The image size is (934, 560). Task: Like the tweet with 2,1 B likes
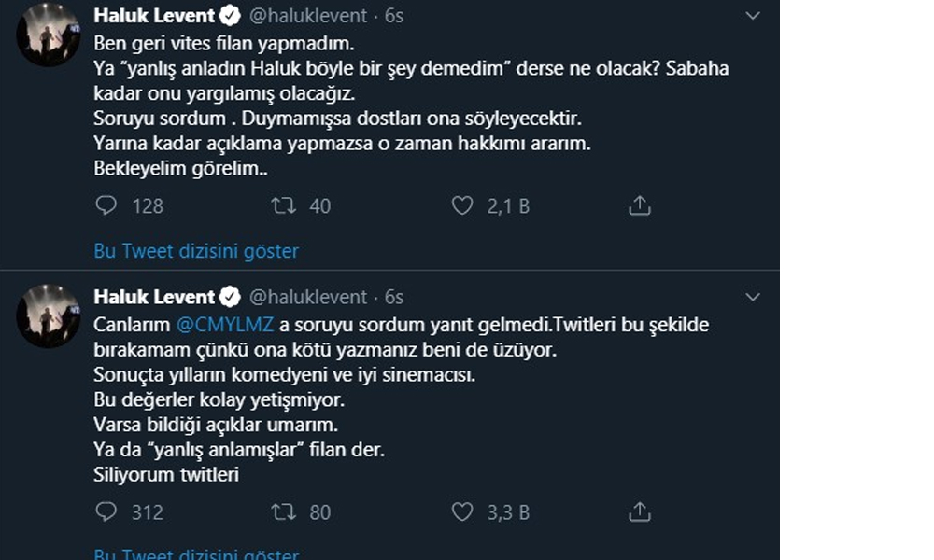point(462,205)
